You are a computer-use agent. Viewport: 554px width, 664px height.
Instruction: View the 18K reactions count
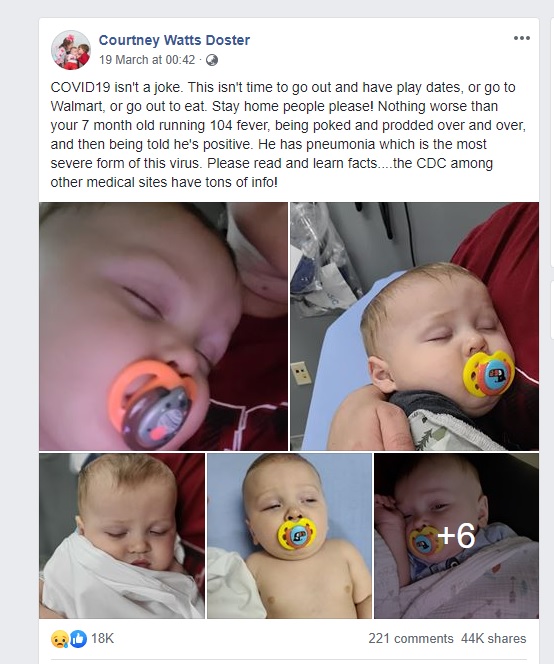pyautogui.click(x=102, y=638)
